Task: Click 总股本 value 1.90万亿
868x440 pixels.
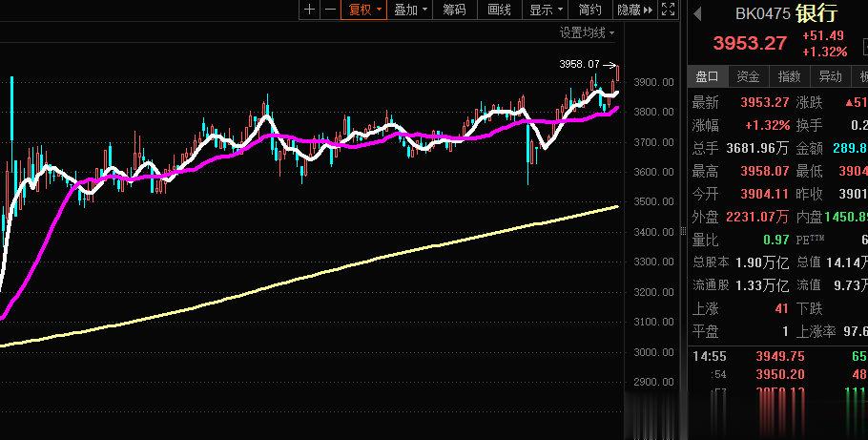Action: [762, 262]
